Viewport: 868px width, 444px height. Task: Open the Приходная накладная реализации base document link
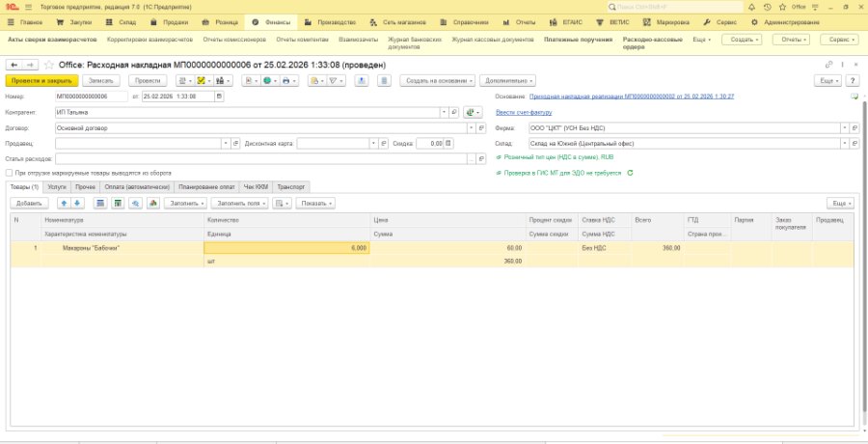[632, 97]
